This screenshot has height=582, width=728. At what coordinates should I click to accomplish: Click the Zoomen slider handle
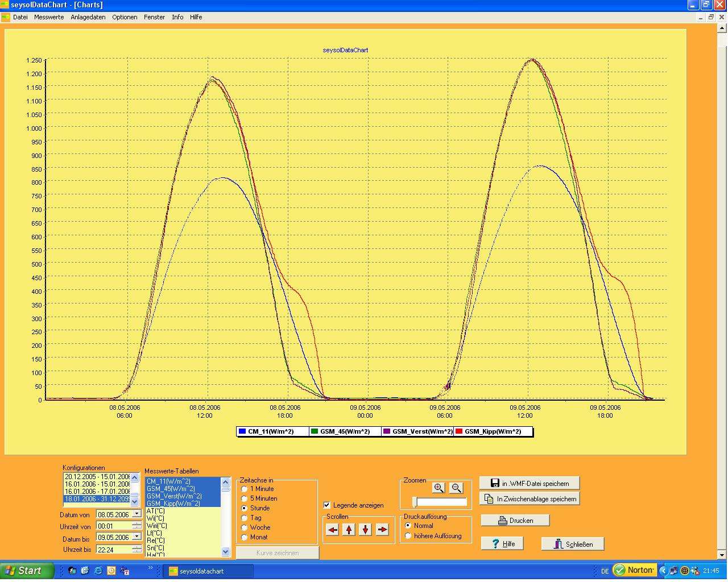(415, 502)
